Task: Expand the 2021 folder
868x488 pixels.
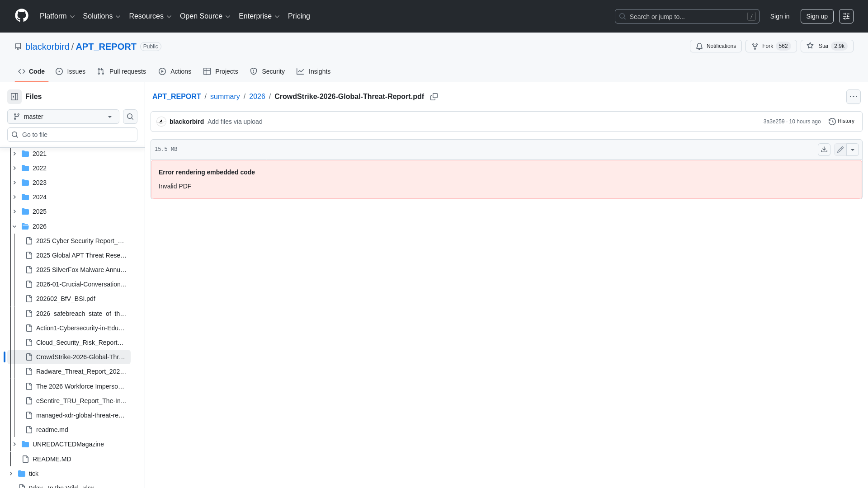Action: [14, 154]
